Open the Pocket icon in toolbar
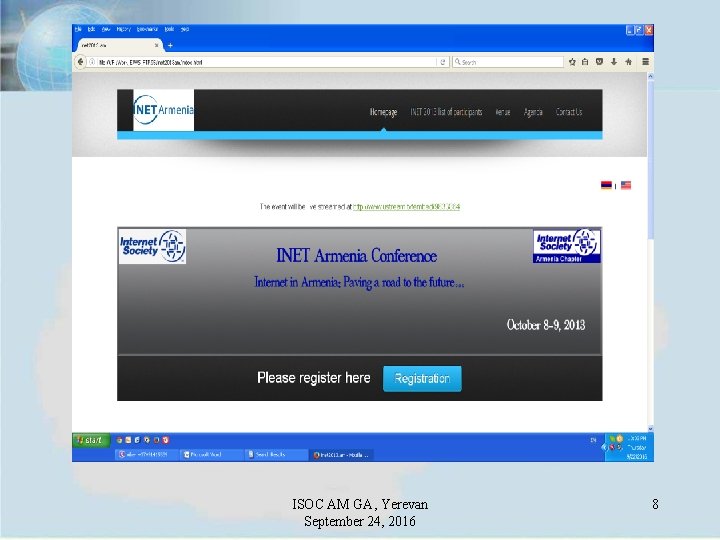The image size is (720, 540). click(x=599, y=62)
